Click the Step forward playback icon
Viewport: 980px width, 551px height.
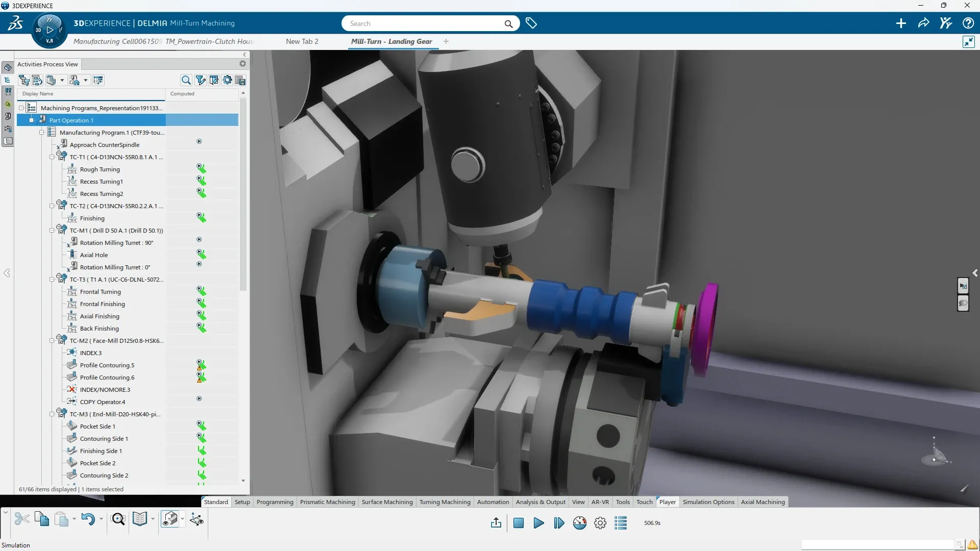(559, 522)
